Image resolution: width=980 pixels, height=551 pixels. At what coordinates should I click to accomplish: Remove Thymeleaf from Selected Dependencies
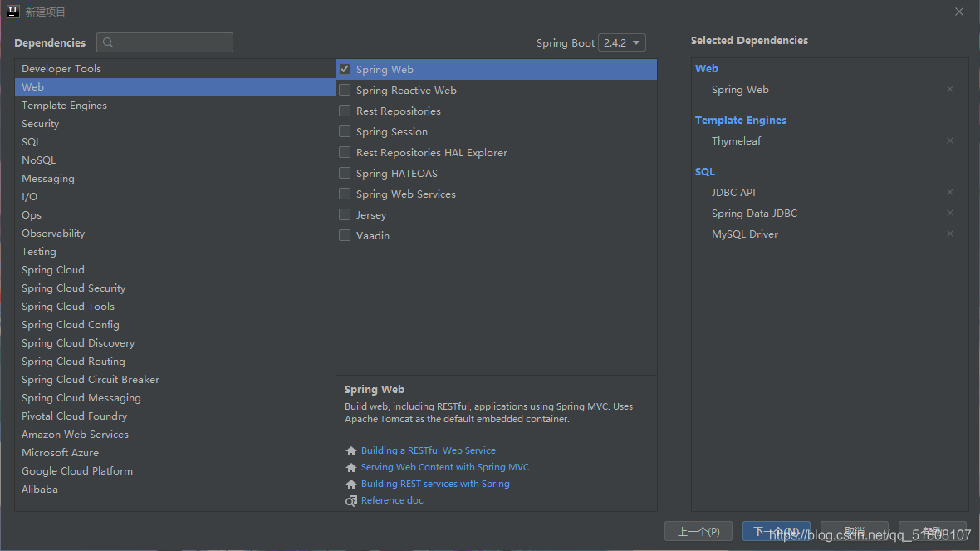[x=949, y=140]
